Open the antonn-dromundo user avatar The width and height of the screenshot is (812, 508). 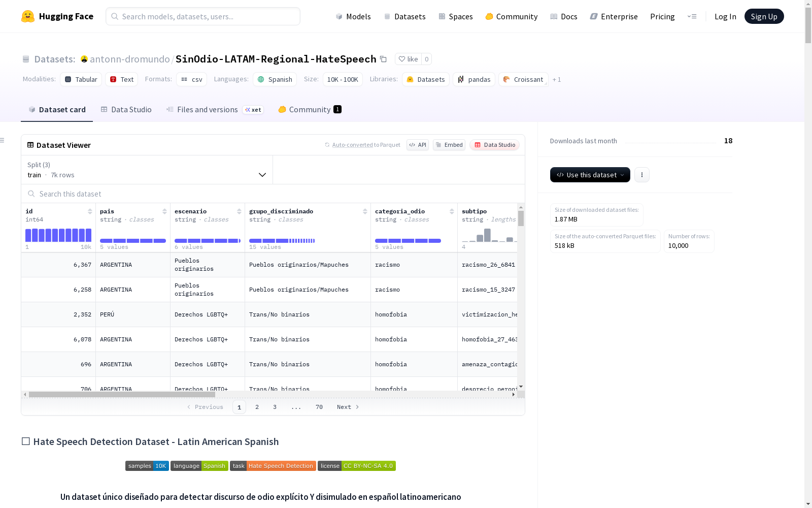coord(84,59)
